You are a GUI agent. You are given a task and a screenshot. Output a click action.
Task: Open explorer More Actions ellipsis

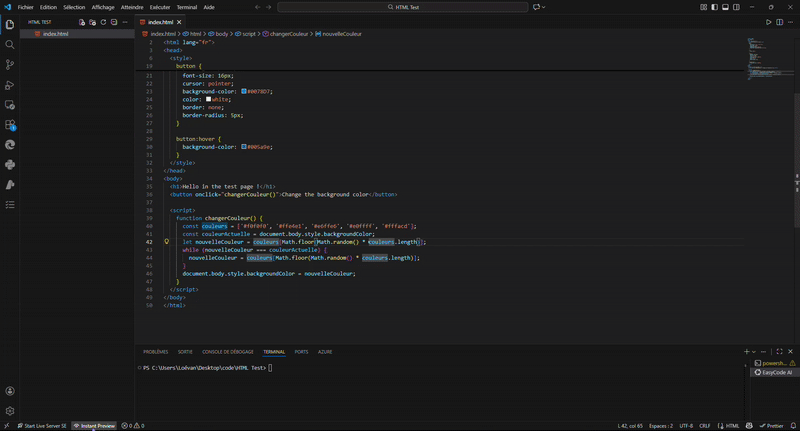coord(125,22)
